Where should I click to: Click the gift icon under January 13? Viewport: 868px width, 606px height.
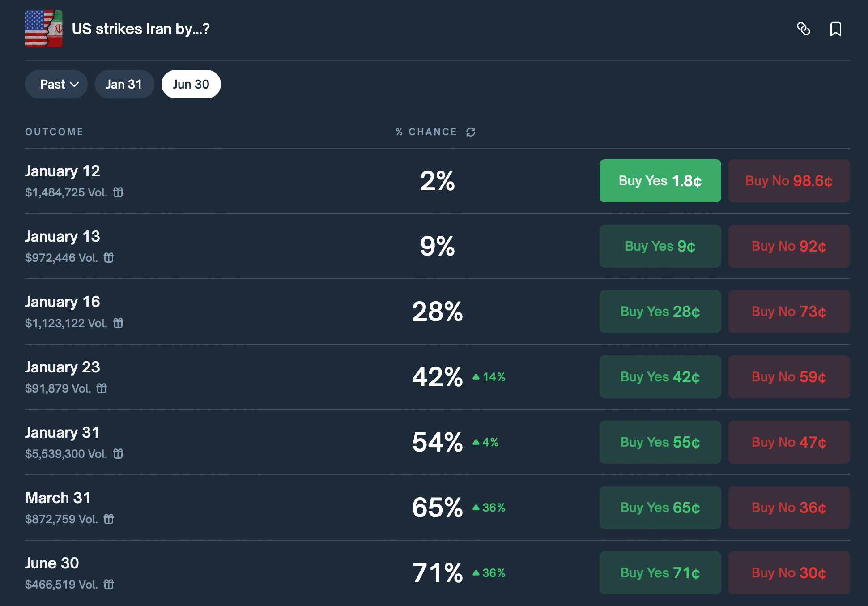[x=109, y=258]
